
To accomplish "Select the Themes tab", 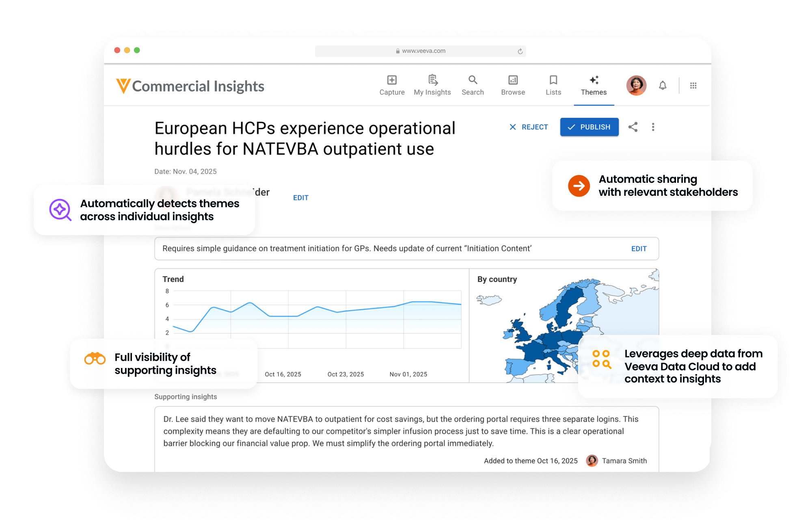I will 594,85.
